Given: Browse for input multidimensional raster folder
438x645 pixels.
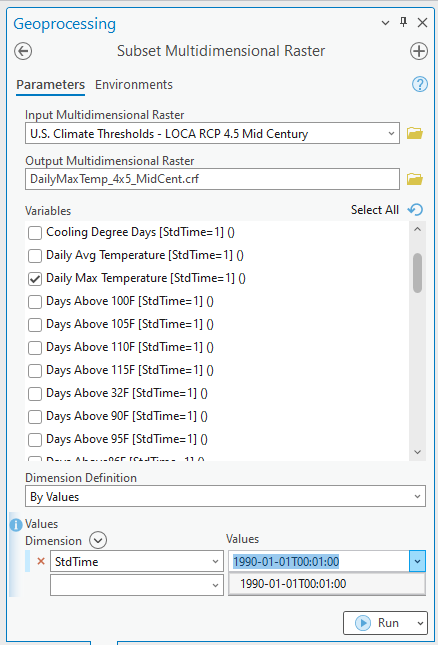Looking at the screenshot, I should (415, 133).
